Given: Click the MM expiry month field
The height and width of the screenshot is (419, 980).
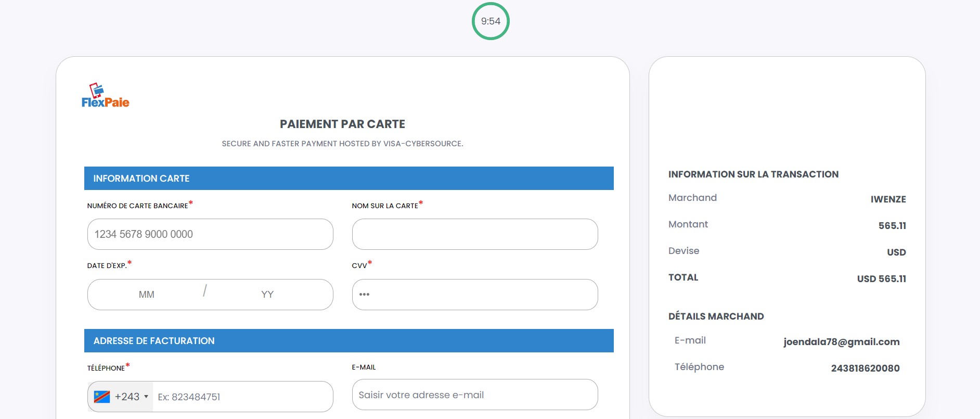Looking at the screenshot, I should pyautogui.click(x=146, y=295).
